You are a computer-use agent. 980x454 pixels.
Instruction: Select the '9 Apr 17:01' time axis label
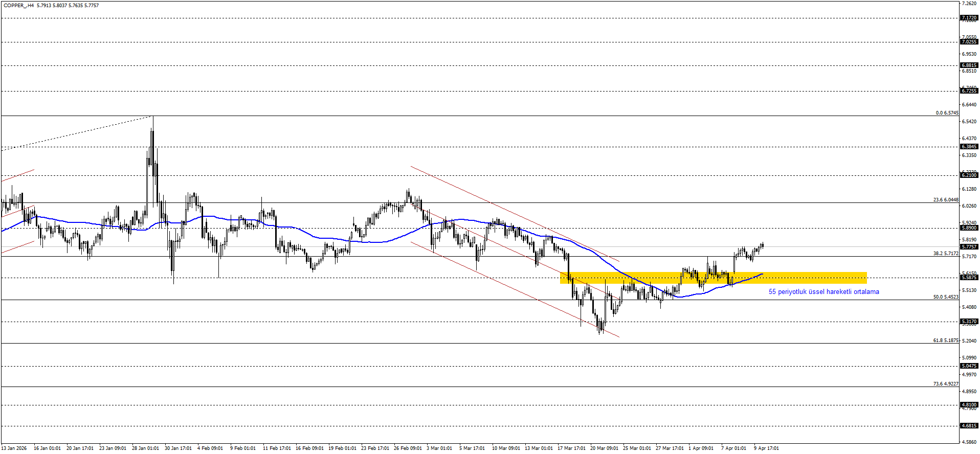click(x=766, y=448)
